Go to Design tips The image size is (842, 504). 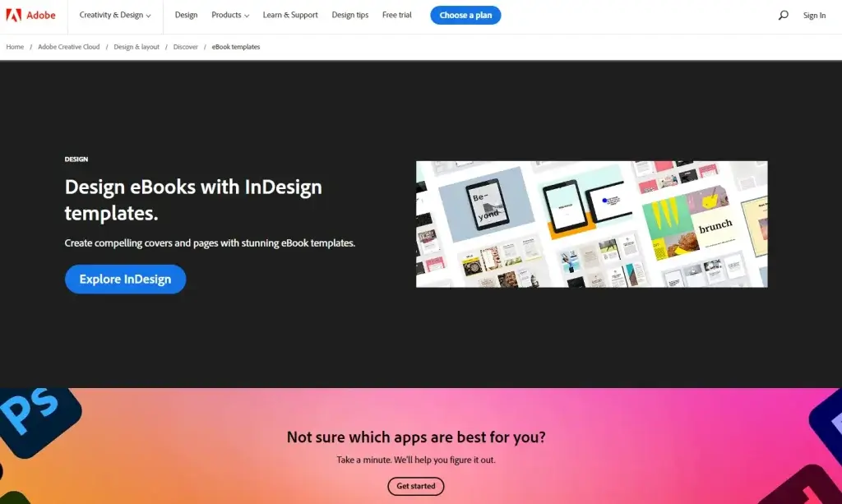(350, 15)
